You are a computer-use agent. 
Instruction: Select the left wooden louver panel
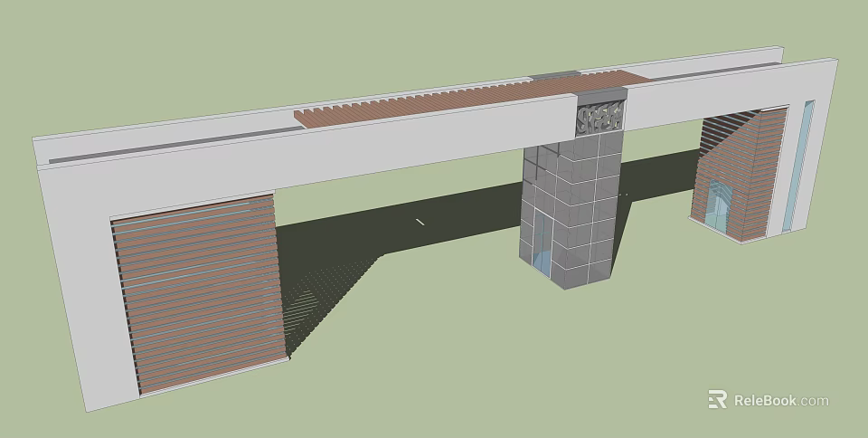pyautogui.click(x=199, y=293)
